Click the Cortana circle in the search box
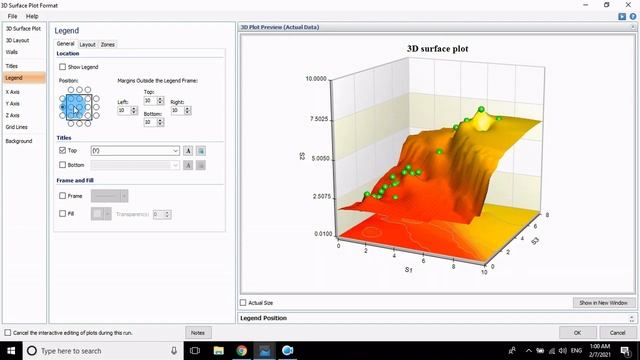 [x=32, y=351]
